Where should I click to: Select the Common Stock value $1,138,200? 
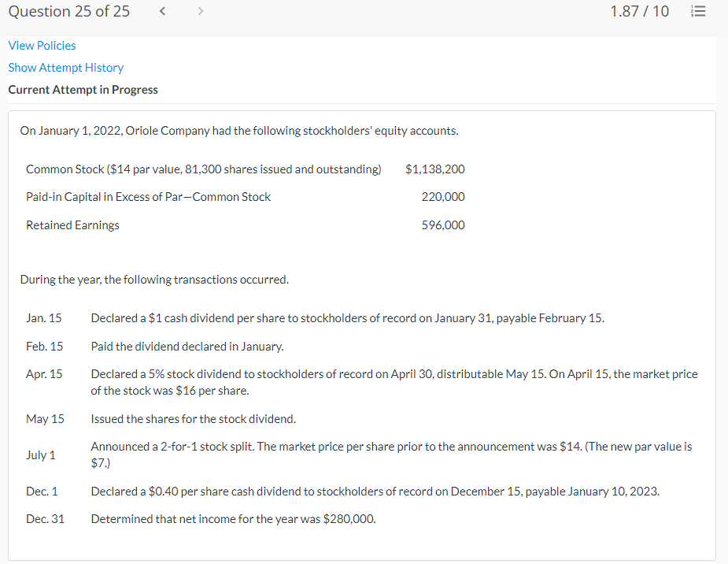(x=435, y=169)
